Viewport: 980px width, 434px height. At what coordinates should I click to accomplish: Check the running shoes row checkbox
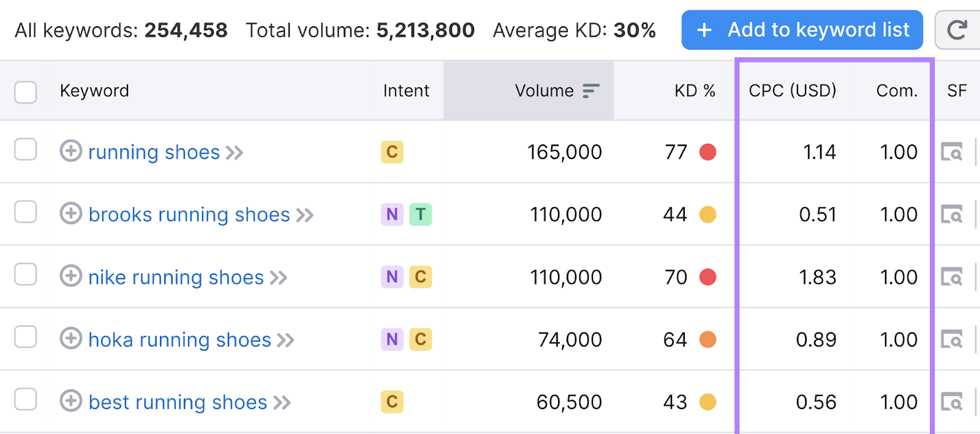click(x=26, y=149)
